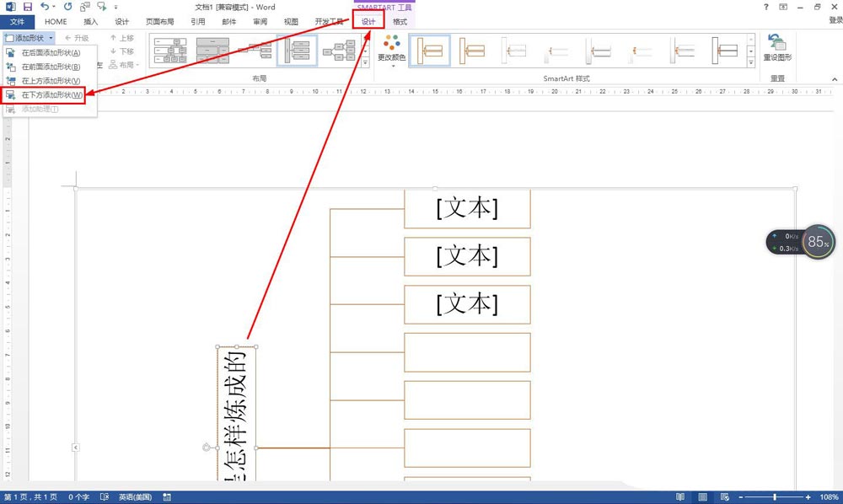Screen dimensions: 843x504
Task: Choose 在下方添加形状(W) menu entry
Action: [x=51, y=95]
